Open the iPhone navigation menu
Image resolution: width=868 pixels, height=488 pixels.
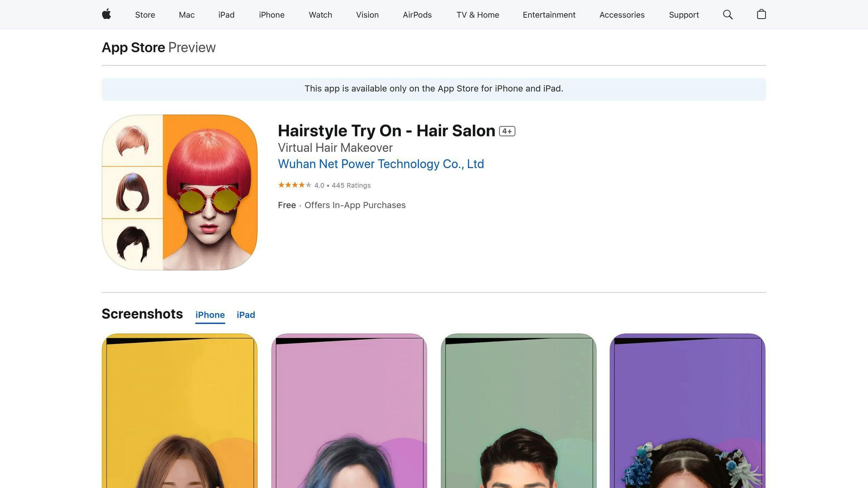[272, 15]
